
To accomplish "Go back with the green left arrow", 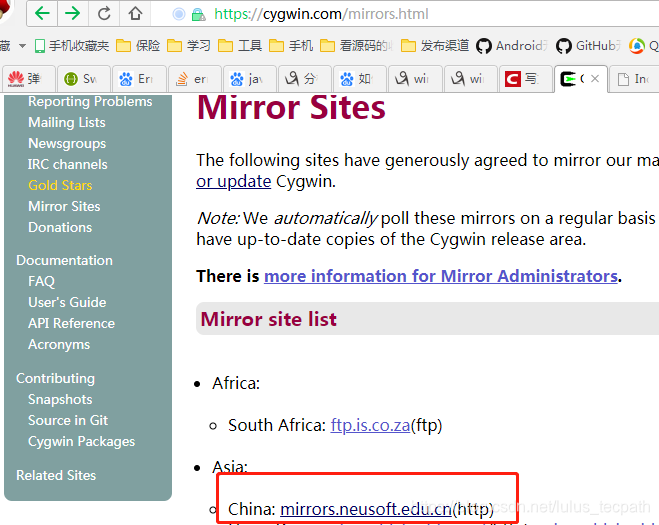I will 42,14.
